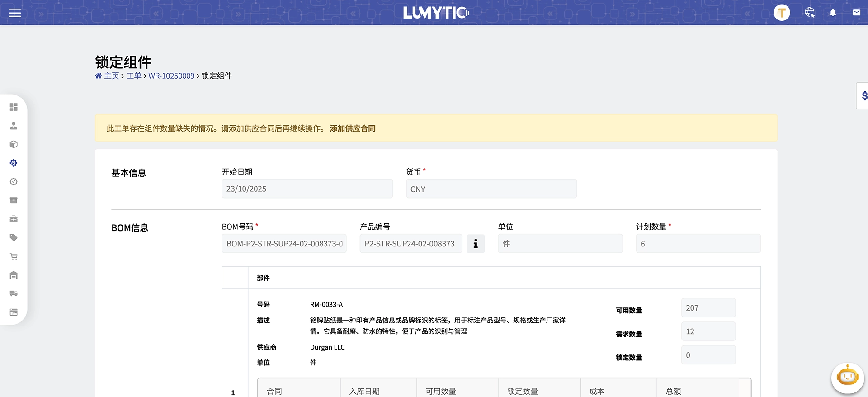This screenshot has width=868, height=397.
Task: Go to home 主页 breadcrumb
Action: 107,76
